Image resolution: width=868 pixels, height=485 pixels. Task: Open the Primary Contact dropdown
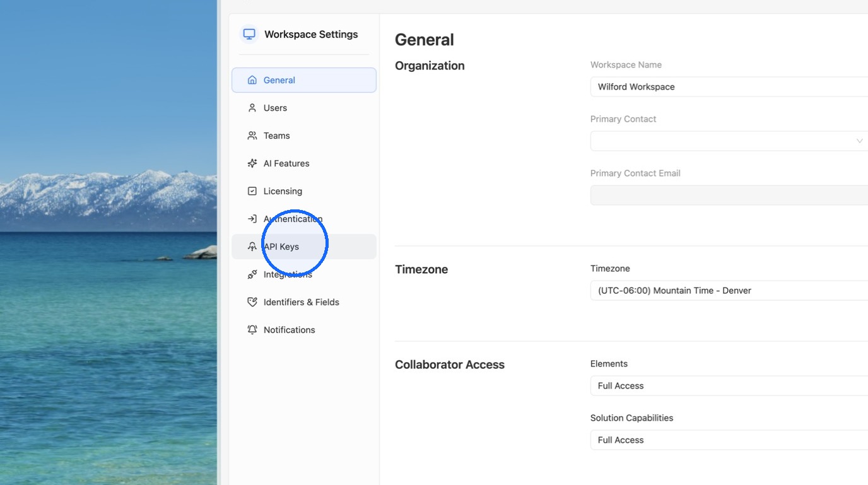[729, 141]
